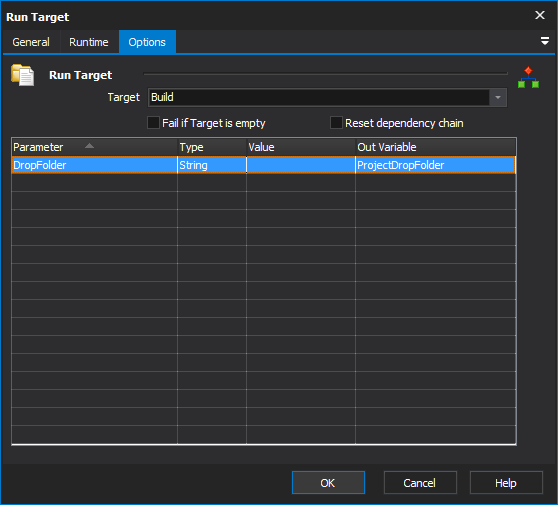Click the Value column header
Screen dimensions: 558x505
301,147
